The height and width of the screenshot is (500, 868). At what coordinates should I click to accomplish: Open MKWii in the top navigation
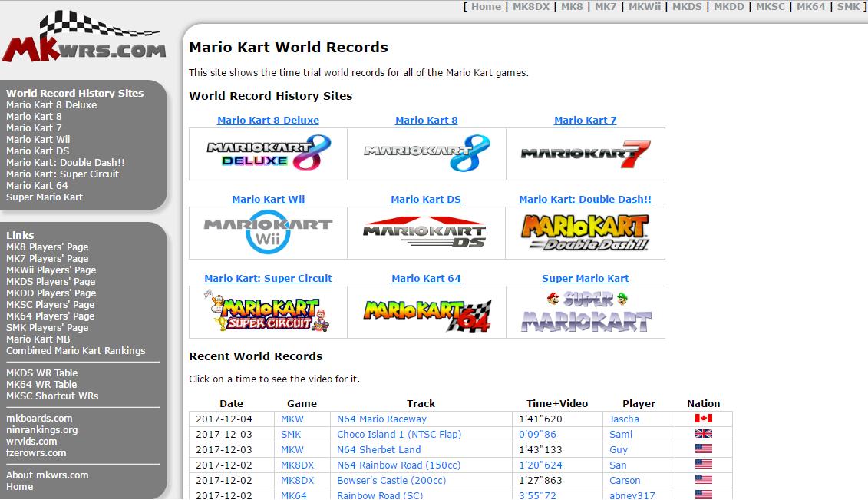[645, 7]
